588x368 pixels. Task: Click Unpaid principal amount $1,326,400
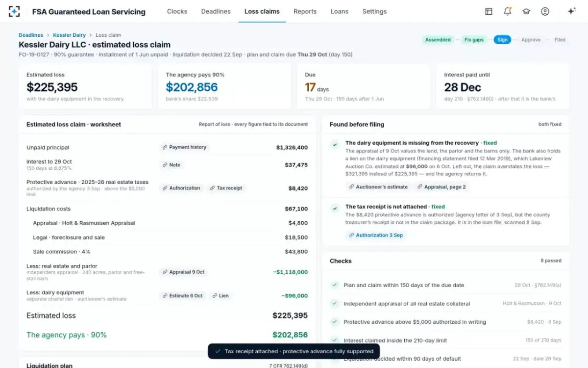point(292,147)
